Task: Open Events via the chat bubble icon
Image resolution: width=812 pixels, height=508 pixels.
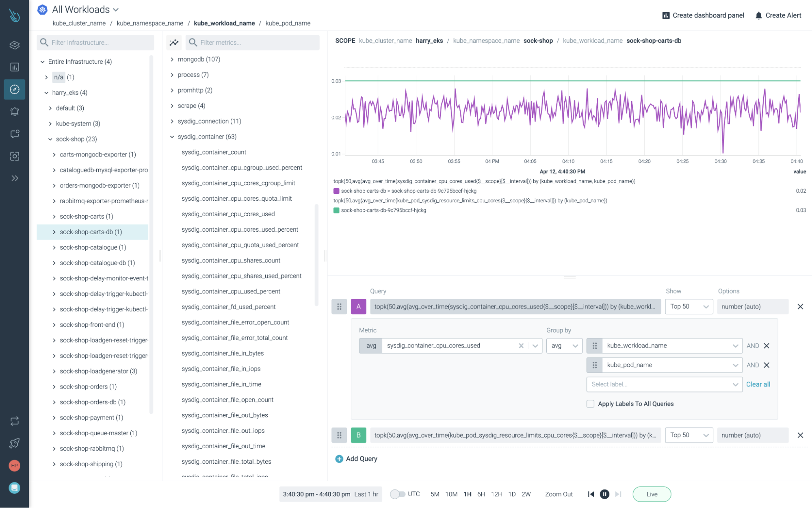Action: coord(14,134)
